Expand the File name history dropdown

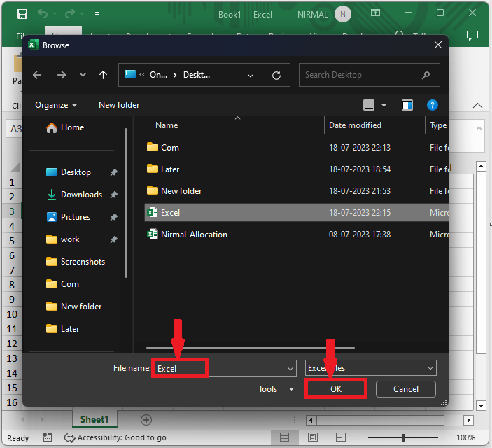click(x=290, y=369)
